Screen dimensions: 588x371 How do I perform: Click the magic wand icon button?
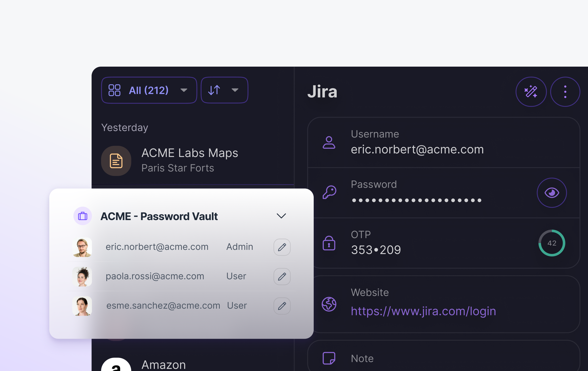point(531,92)
